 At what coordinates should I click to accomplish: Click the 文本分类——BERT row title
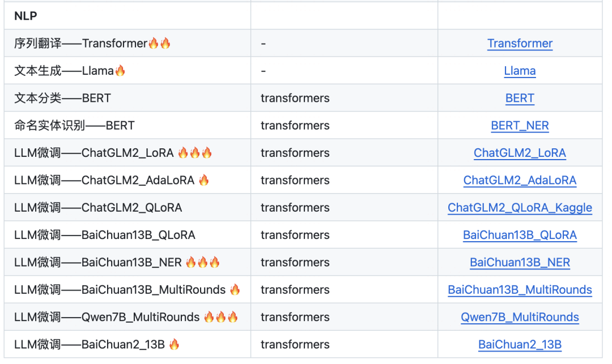coord(62,98)
